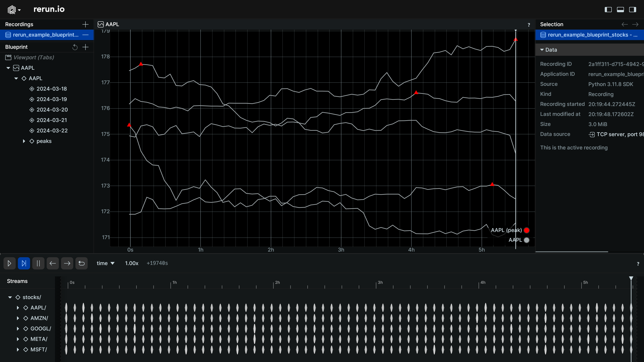Select the 2024-03-19 entity
Viewport: 644px width, 362px height.
pyautogui.click(x=51, y=100)
